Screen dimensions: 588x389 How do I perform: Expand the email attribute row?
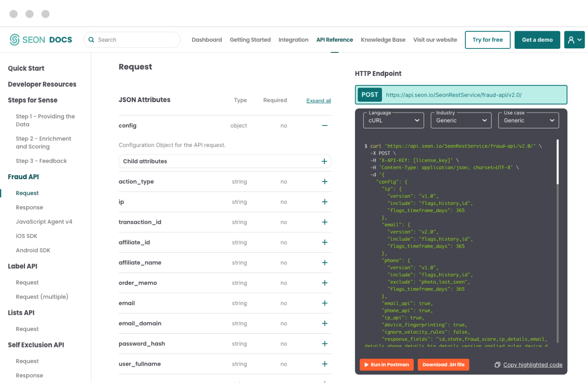point(325,303)
